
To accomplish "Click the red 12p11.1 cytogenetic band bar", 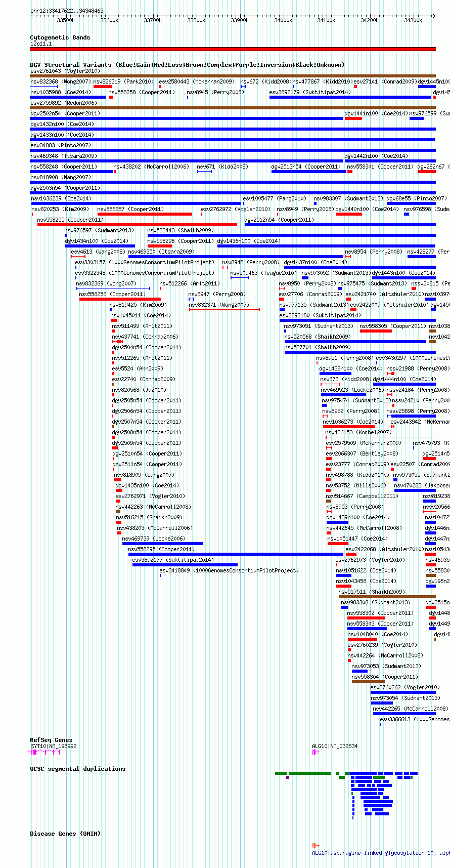I will click(x=233, y=49).
